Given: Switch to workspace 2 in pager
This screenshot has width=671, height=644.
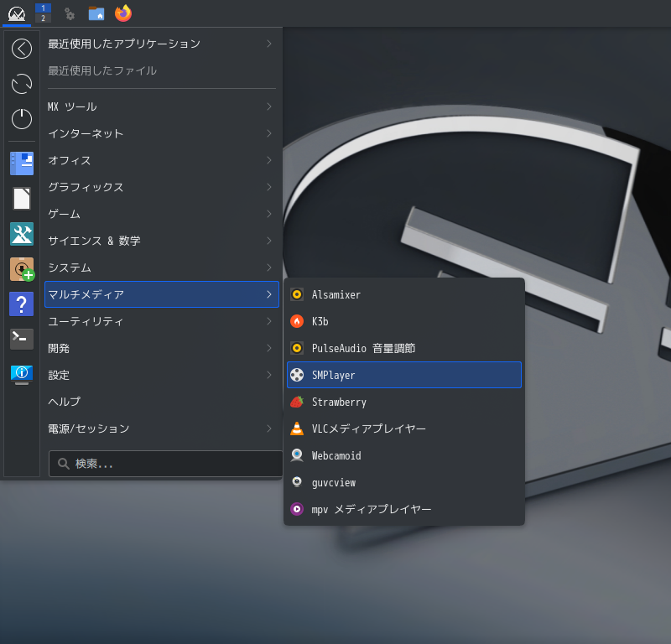Looking at the screenshot, I should pos(43,18).
